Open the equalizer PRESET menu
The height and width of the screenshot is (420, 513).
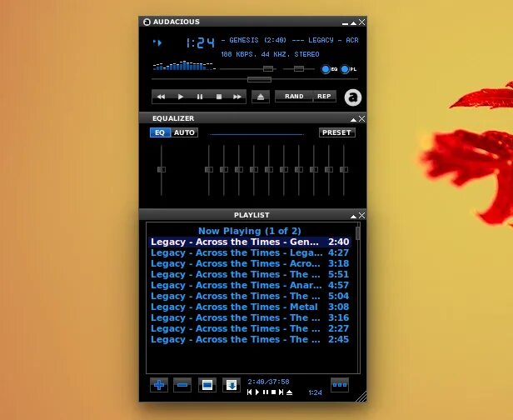click(x=337, y=132)
